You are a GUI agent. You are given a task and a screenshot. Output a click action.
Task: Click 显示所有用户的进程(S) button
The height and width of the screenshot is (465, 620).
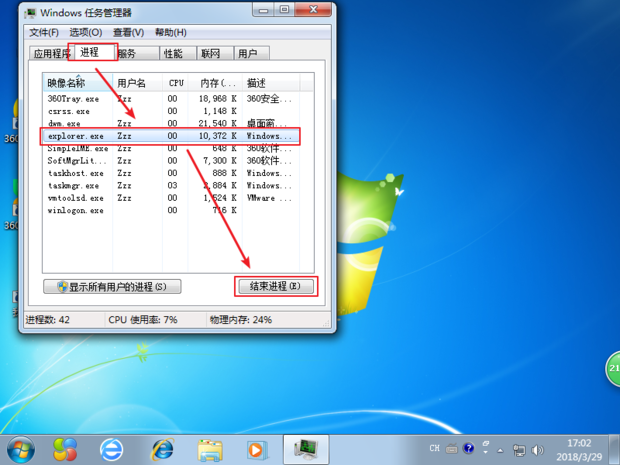pyautogui.click(x=112, y=287)
